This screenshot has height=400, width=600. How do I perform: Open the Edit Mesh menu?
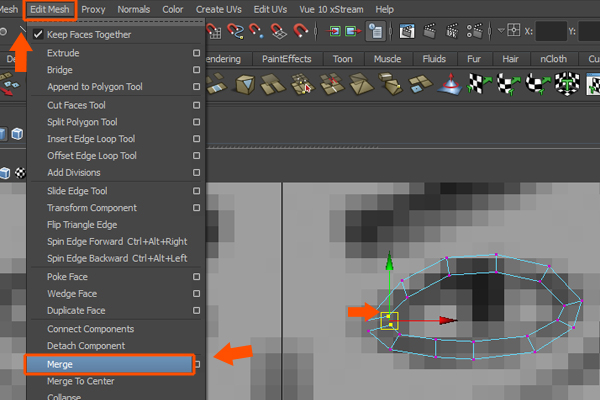coord(50,9)
